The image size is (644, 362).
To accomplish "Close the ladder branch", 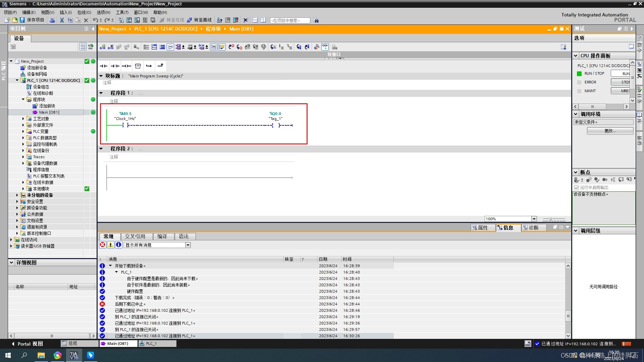I will (160, 66).
